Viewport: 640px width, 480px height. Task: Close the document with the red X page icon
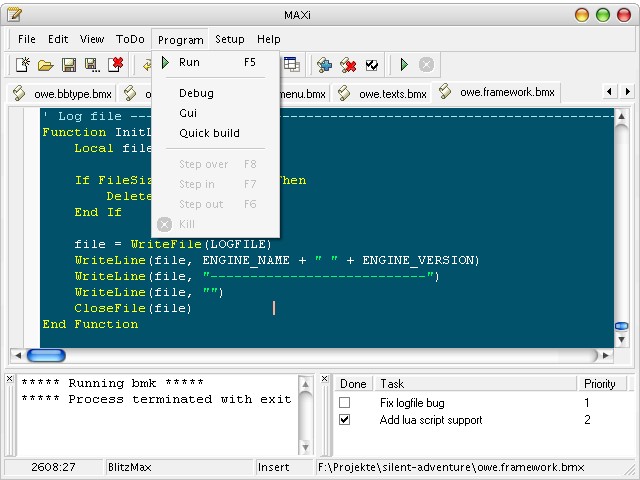tap(116, 64)
